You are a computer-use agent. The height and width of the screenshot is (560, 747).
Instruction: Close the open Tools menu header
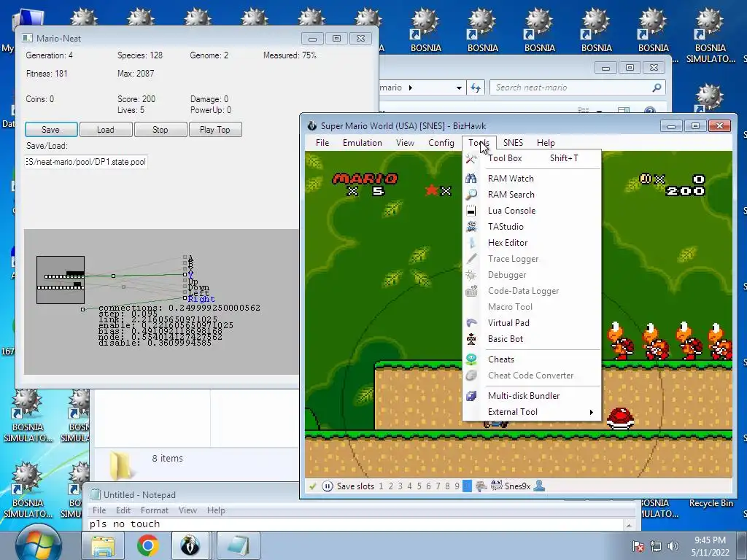click(x=479, y=143)
